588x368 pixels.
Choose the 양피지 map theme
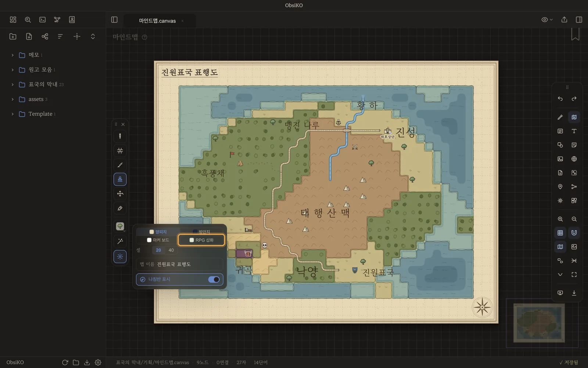[x=158, y=232]
